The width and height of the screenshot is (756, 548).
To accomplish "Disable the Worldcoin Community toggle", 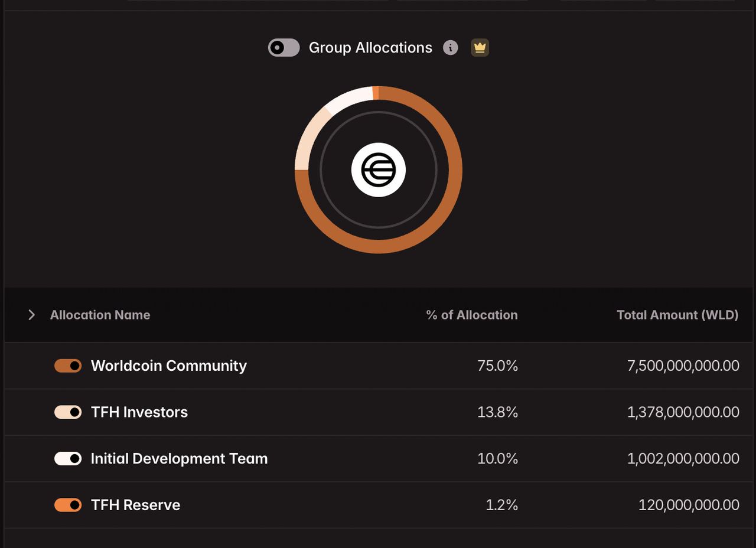I will coord(68,366).
